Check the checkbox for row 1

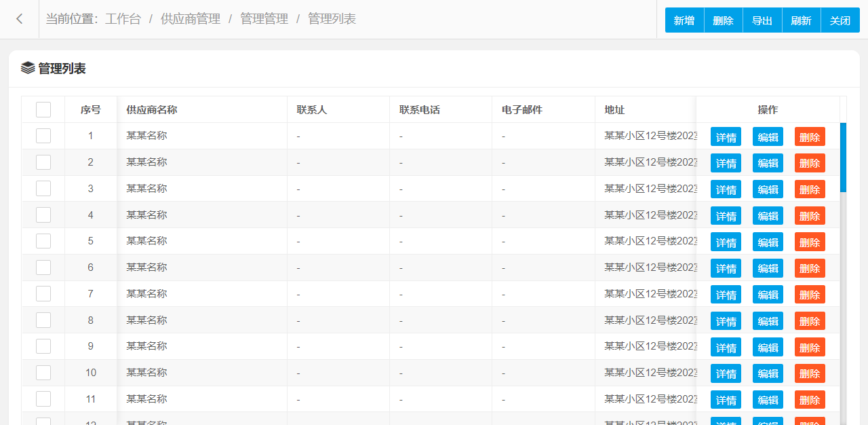[43, 136]
